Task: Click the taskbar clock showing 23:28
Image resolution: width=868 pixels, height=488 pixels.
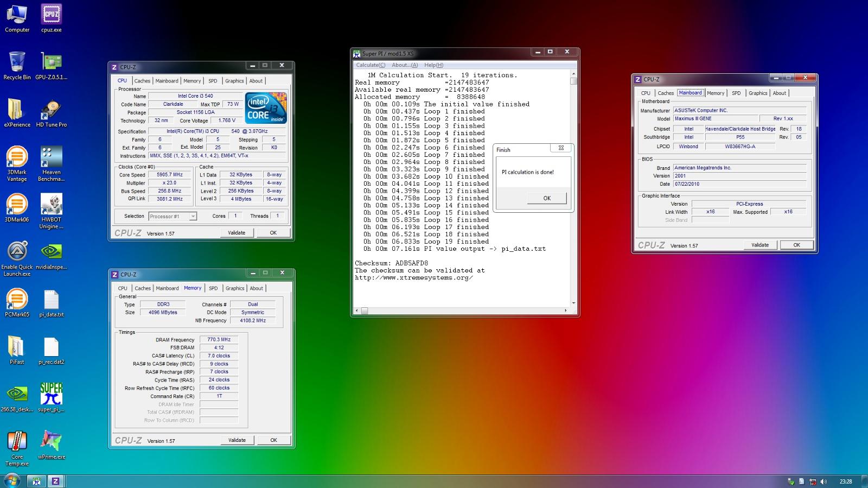Action: [845, 481]
